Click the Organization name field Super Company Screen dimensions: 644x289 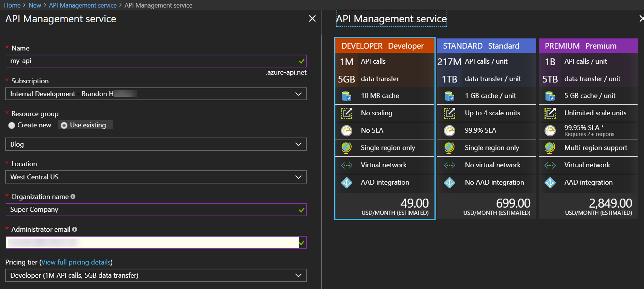pos(156,210)
